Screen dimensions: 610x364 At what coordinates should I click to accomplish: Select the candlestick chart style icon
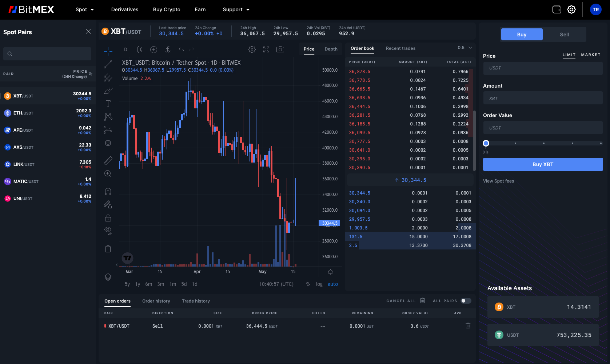point(140,49)
